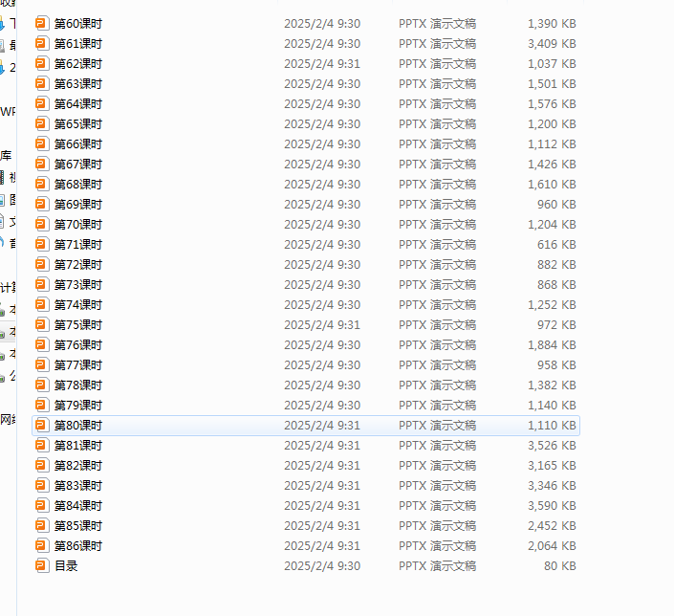Click the 80 KB size cell
674x616 pixels.
pos(560,565)
